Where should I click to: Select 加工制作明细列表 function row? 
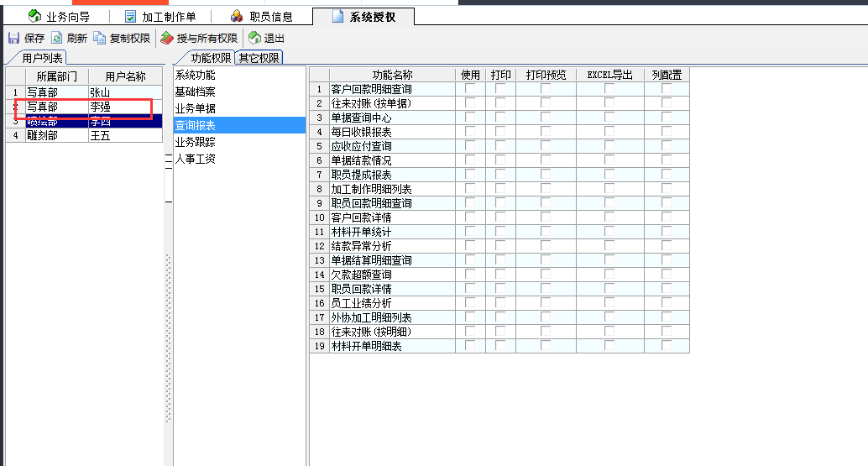[499, 189]
